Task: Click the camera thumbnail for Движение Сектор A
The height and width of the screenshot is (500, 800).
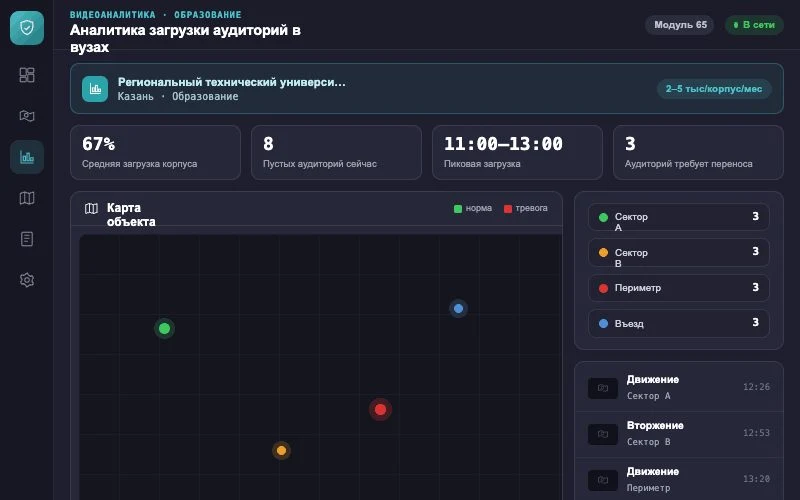Action: click(603, 388)
